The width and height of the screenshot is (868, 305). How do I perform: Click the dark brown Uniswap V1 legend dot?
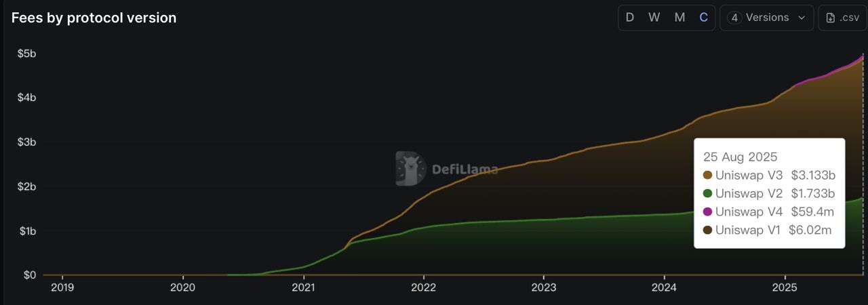pyautogui.click(x=708, y=230)
